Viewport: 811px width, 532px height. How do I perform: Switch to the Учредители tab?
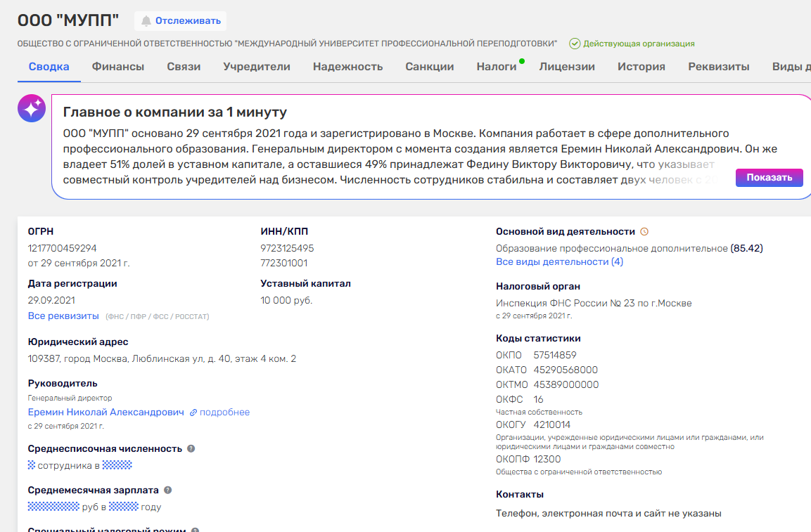click(x=257, y=67)
